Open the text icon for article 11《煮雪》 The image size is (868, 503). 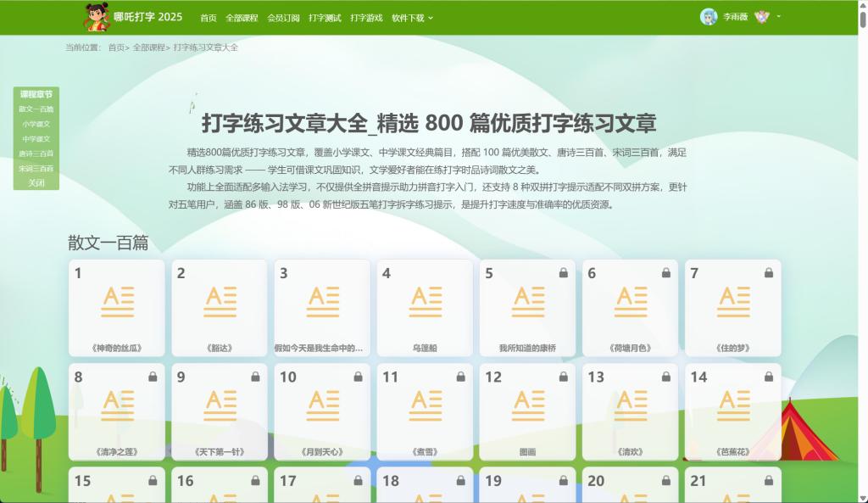click(x=425, y=405)
